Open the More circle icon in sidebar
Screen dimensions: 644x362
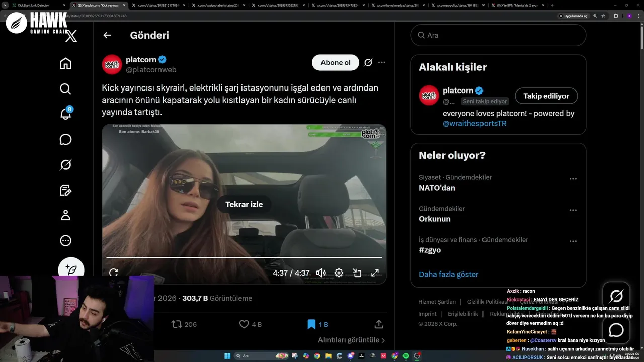pyautogui.click(x=65, y=241)
